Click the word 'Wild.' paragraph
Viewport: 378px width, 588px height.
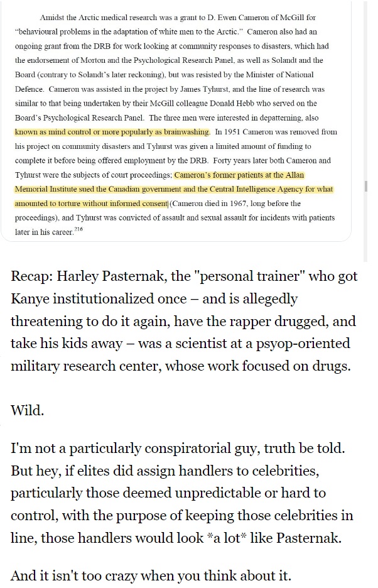coord(28,410)
